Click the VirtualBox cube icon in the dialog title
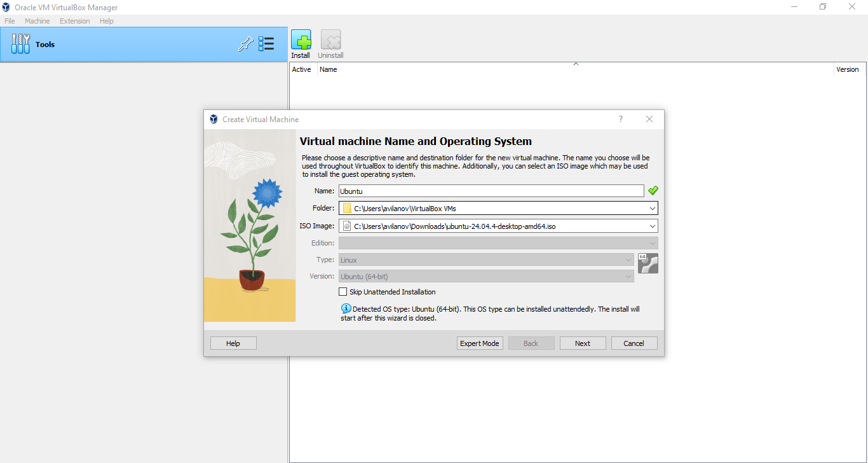 (x=214, y=119)
